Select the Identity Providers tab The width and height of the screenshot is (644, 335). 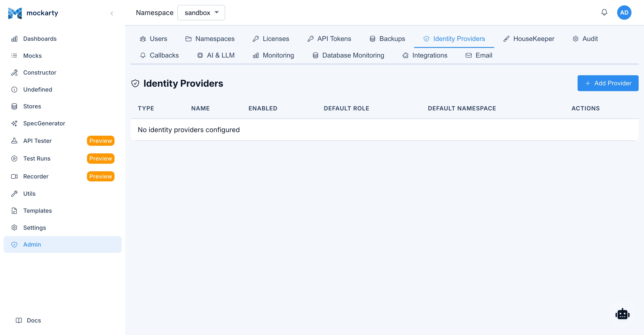coord(454,39)
